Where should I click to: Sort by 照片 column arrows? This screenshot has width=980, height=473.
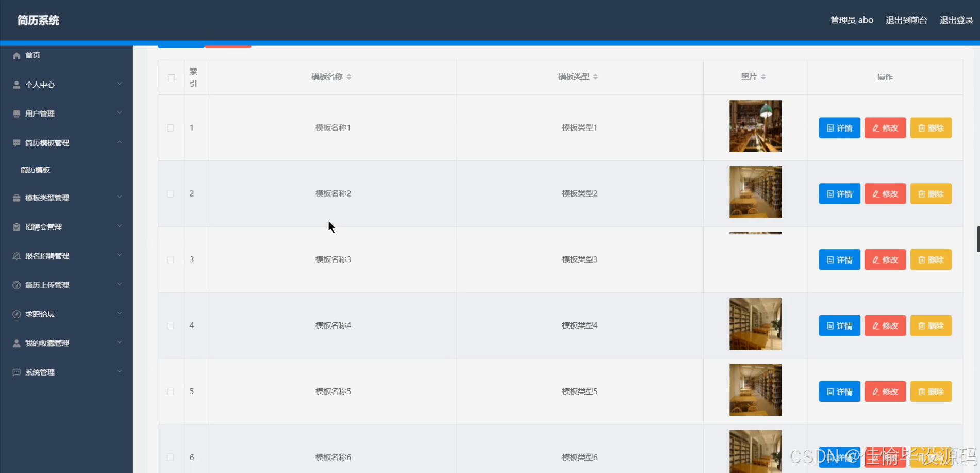coord(763,77)
